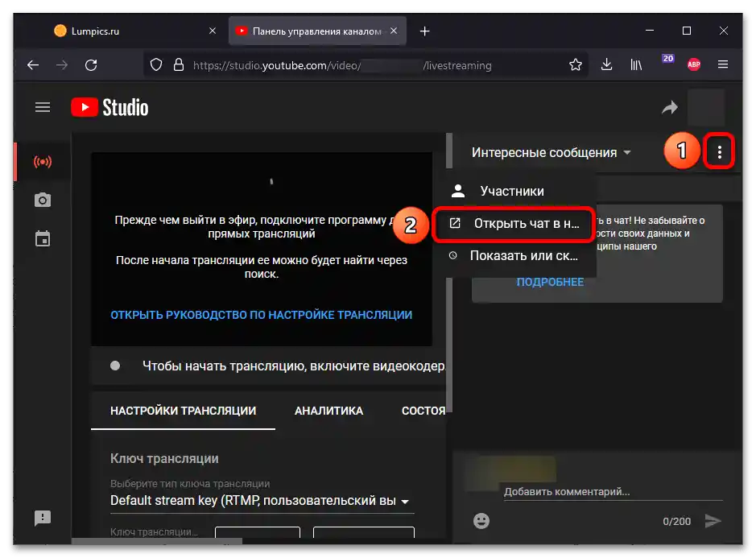Image resolution: width=756 pixels, height=558 pixels.
Task: Click the ПОДРОБНЕЕ link in chat
Action: 550,282
